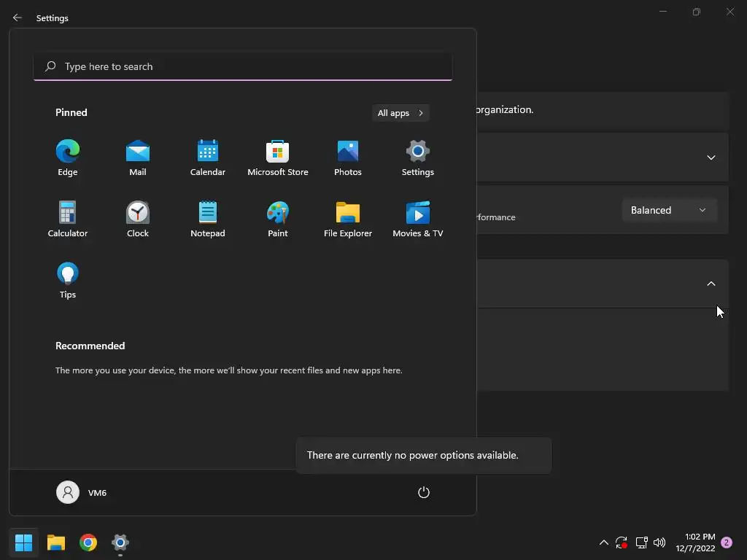Open the Calendar app
Viewport: 747px width, 560px height.
[208, 158]
